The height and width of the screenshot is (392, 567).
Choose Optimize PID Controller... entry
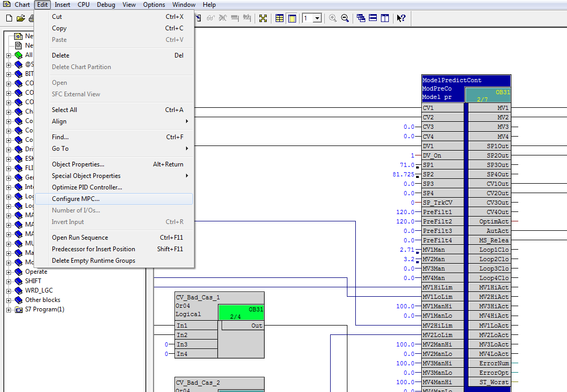pos(87,187)
